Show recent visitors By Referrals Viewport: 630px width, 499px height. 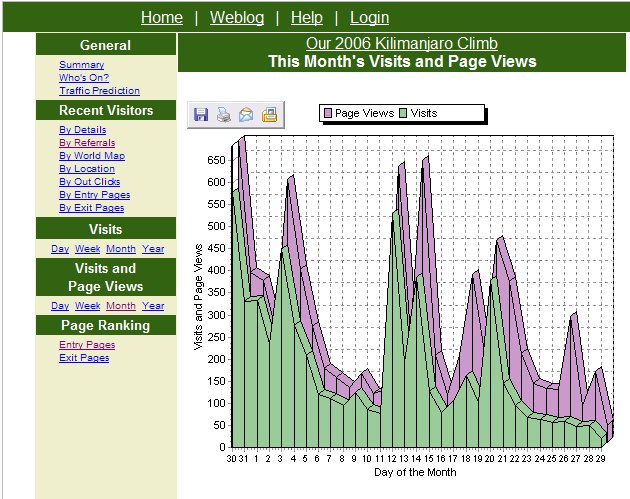point(87,143)
